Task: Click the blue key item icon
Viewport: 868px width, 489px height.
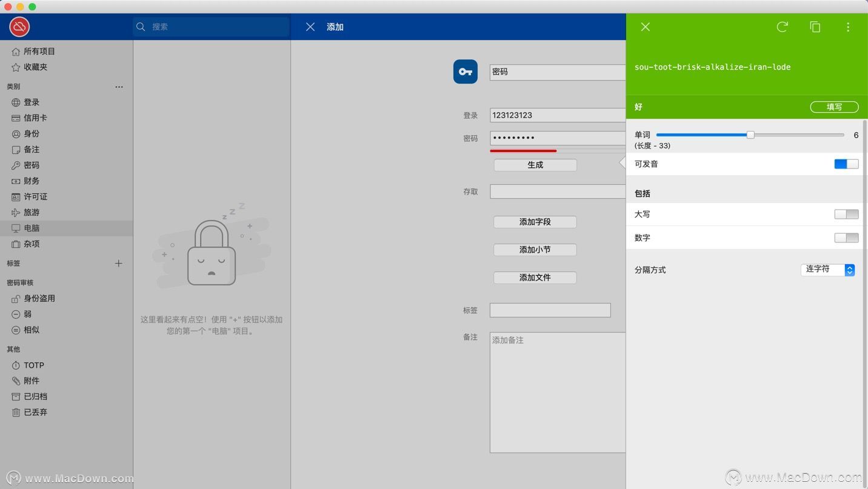Action: pyautogui.click(x=466, y=72)
